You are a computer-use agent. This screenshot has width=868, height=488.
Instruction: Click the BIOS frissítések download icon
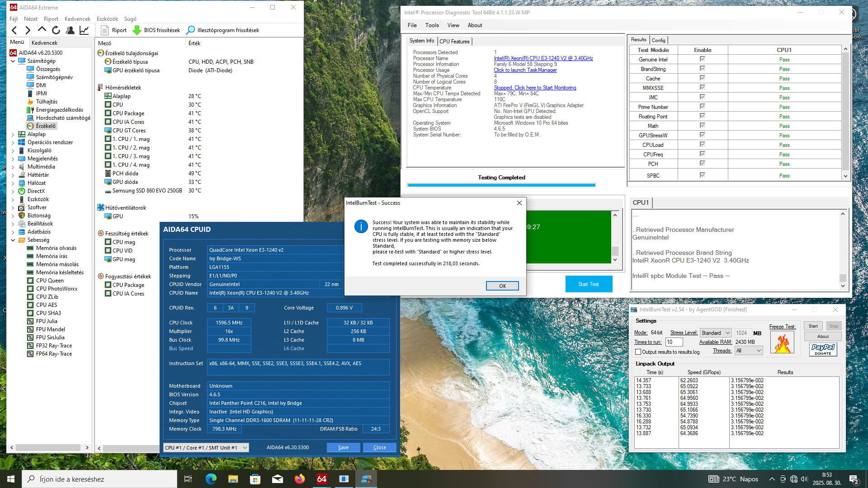tap(137, 30)
